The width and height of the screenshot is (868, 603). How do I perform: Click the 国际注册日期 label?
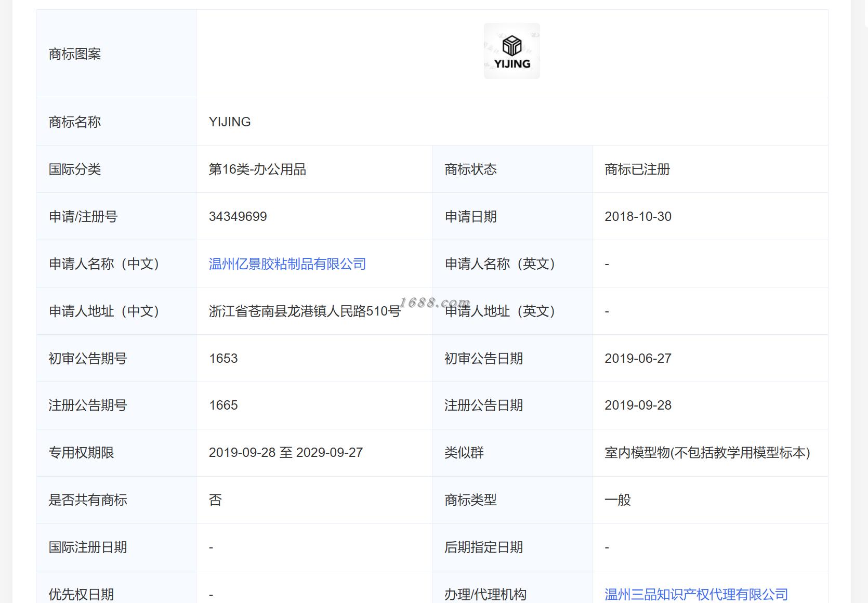point(88,547)
